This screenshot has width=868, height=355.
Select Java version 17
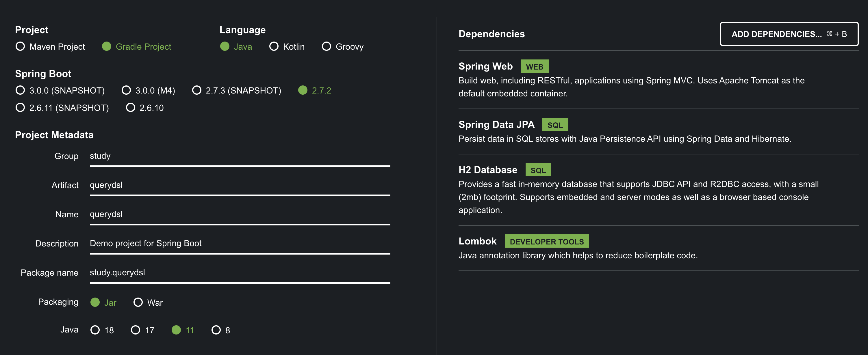pyautogui.click(x=136, y=330)
